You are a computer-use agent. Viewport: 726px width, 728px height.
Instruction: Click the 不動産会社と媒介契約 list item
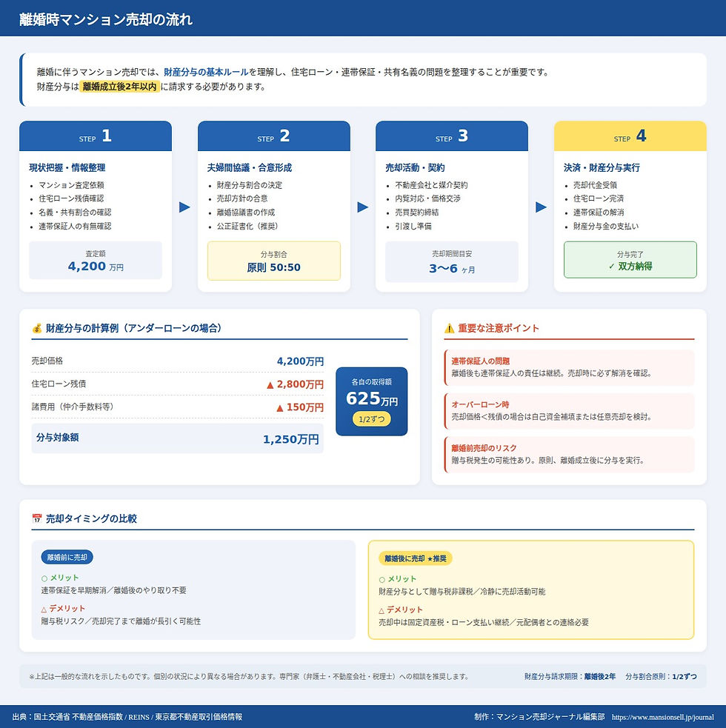point(431,185)
